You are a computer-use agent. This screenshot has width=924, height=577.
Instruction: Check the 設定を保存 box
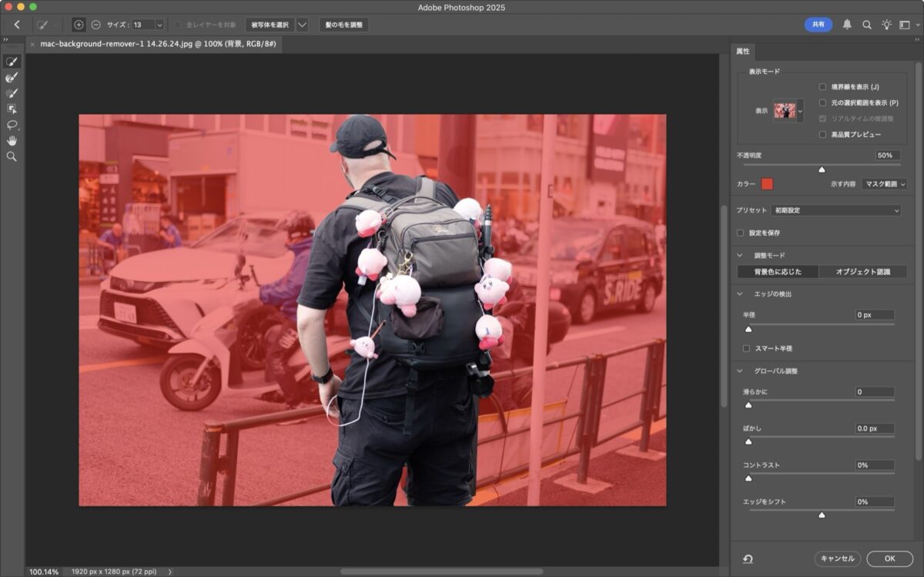coord(741,233)
